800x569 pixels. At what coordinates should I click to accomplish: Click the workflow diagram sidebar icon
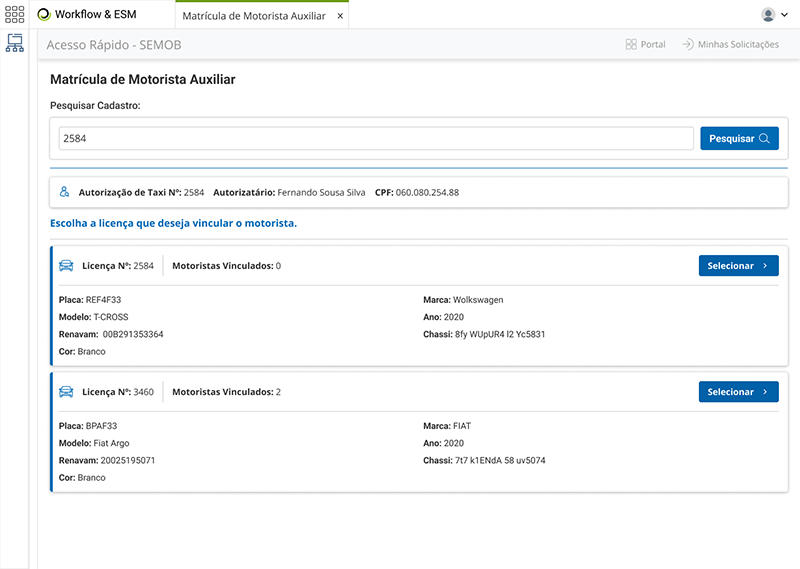coord(15,44)
